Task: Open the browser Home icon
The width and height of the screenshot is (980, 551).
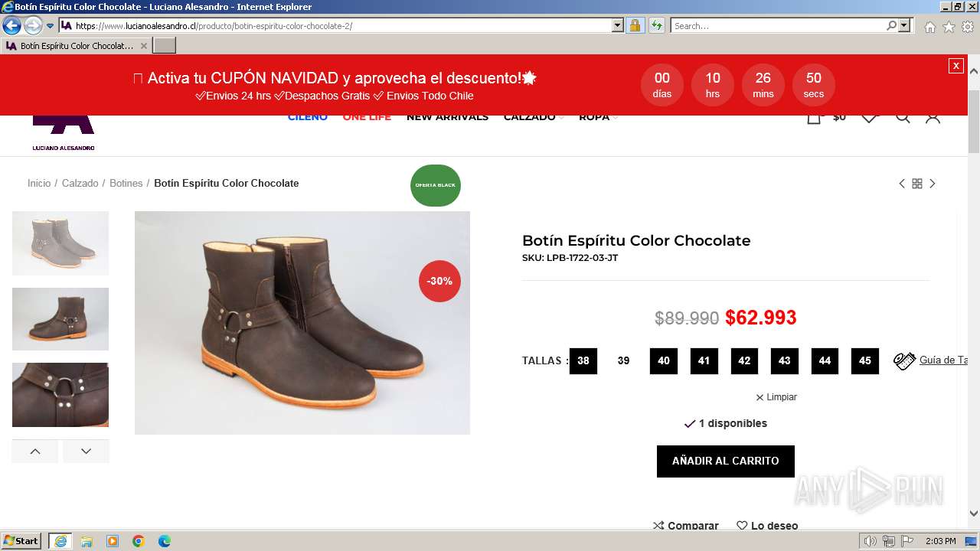Action: (929, 27)
